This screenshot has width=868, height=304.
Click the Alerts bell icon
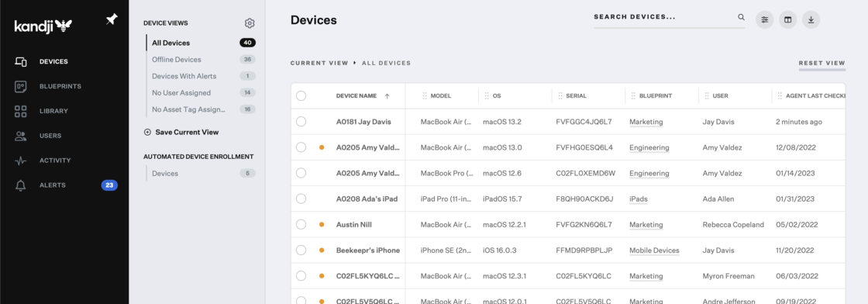click(x=20, y=185)
